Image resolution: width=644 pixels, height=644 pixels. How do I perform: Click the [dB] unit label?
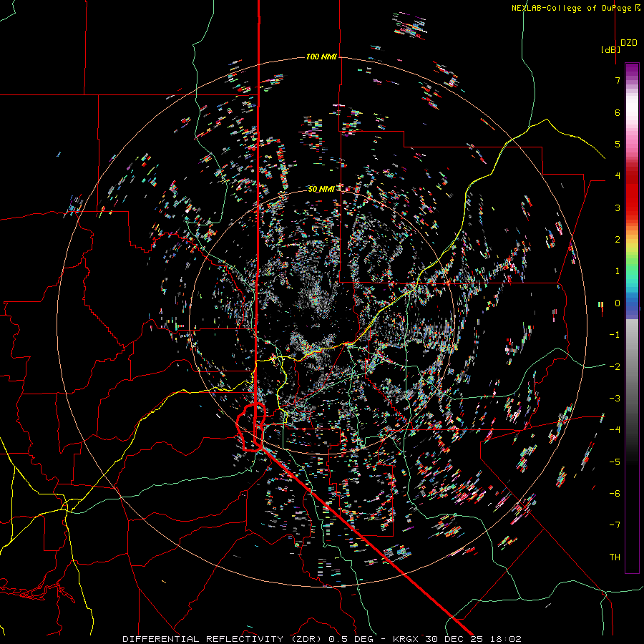[611, 49]
